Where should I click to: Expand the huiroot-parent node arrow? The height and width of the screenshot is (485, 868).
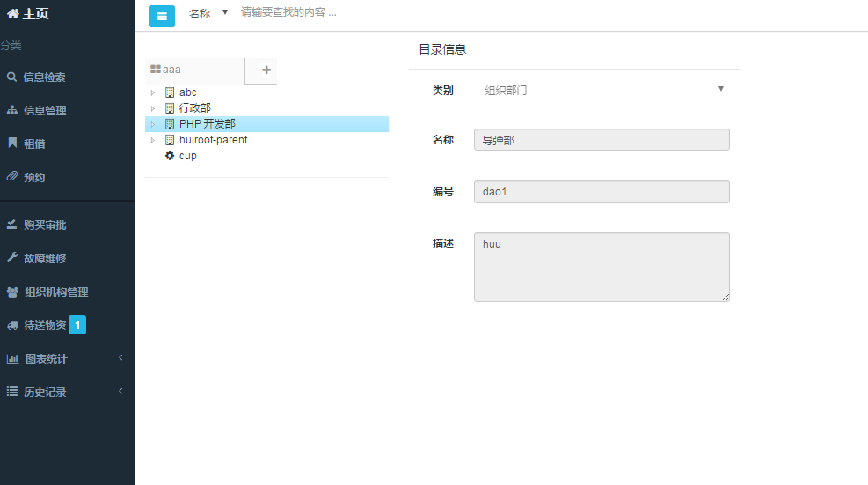153,140
